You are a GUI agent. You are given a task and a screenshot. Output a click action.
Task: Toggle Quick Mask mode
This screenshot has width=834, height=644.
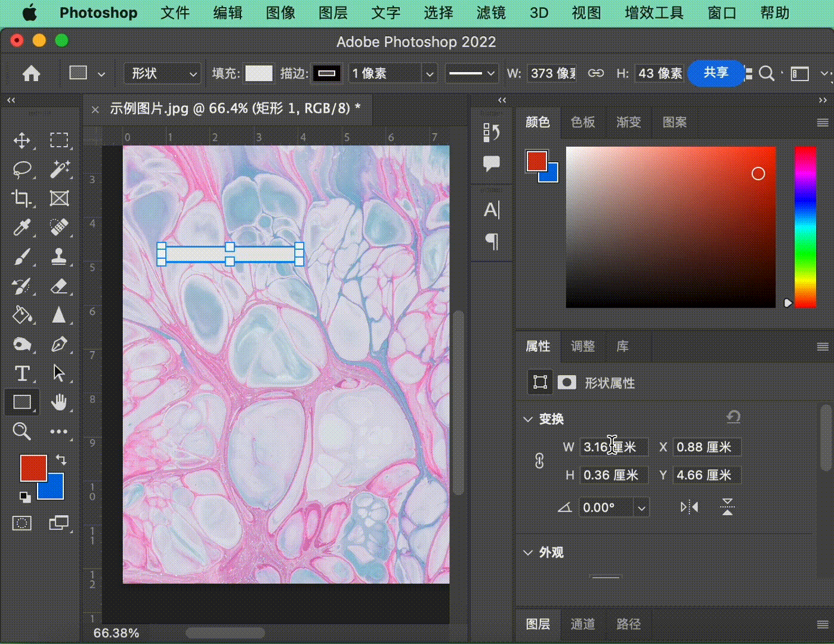pyautogui.click(x=22, y=524)
